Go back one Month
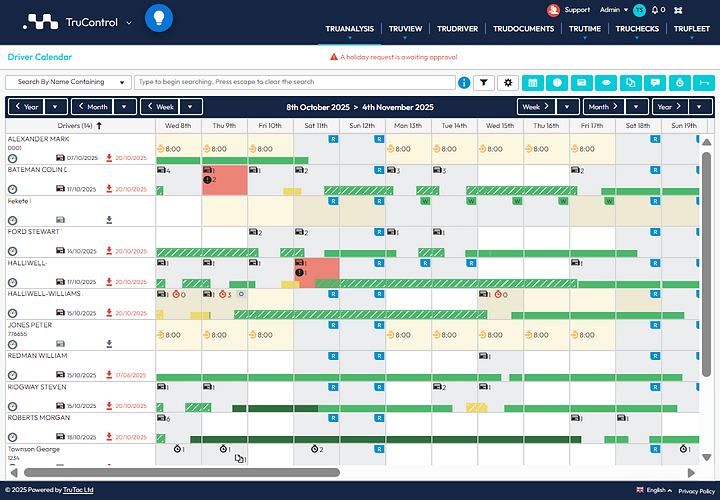This screenshot has height=500, width=720. tap(93, 107)
